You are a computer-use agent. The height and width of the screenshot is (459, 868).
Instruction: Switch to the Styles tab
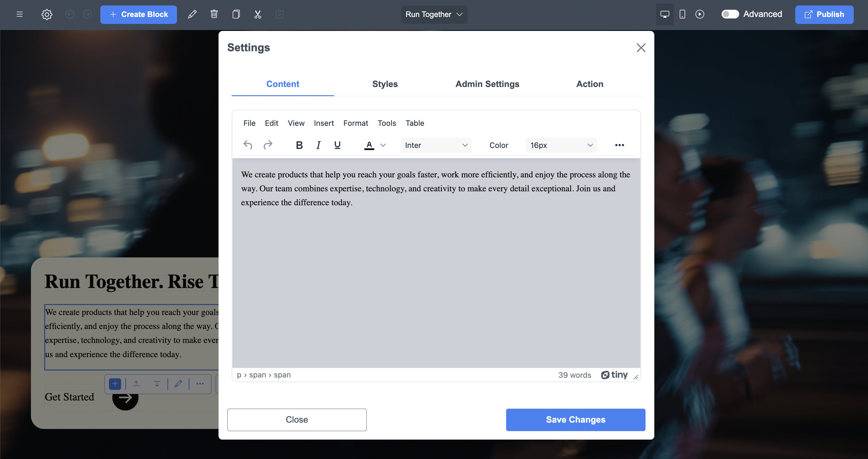click(x=385, y=84)
